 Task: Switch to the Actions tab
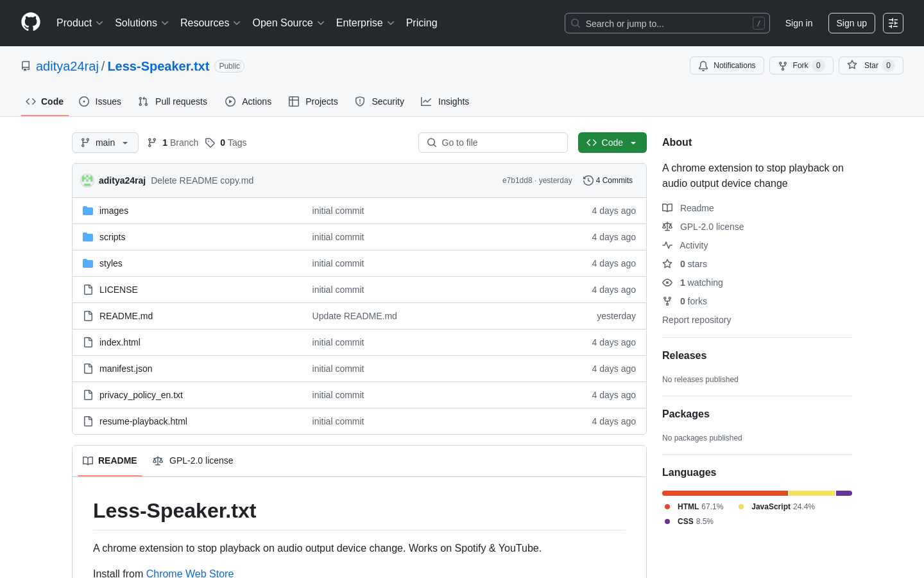[248, 101]
